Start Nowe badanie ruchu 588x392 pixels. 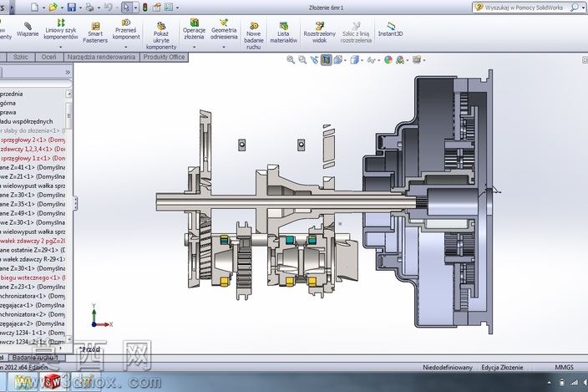coord(254,36)
